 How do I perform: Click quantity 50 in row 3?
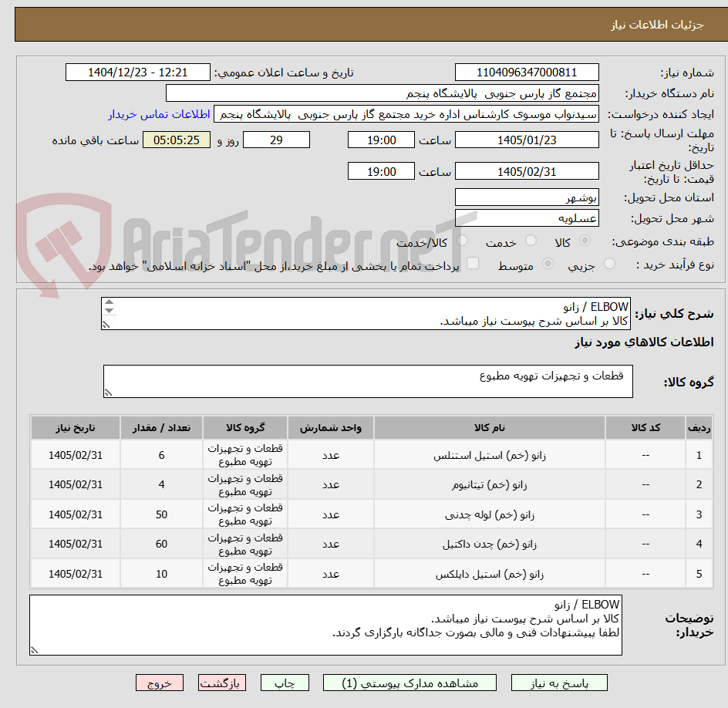tap(162, 514)
